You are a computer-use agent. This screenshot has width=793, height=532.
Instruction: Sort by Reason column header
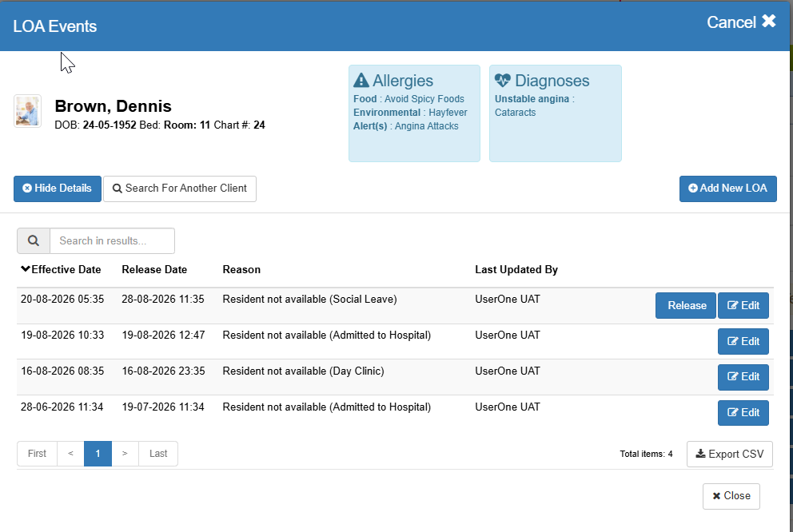pyautogui.click(x=241, y=270)
